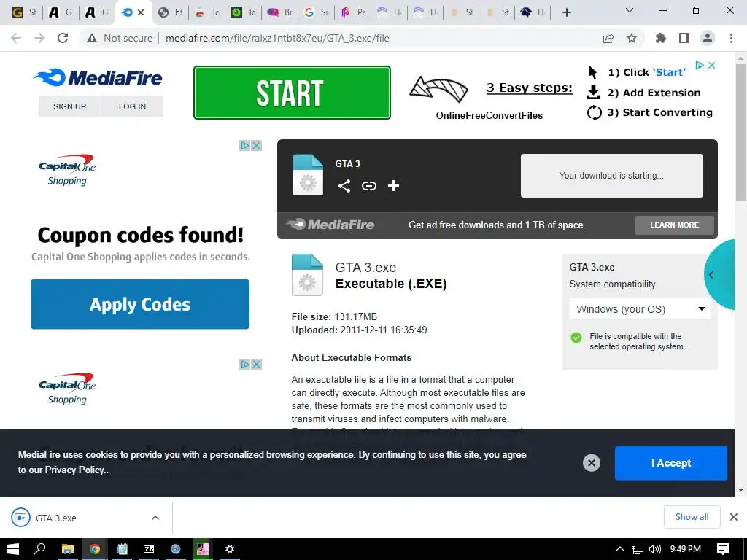
Task: Open the Chrome profile avatar
Action: click(x=708, y=38)
